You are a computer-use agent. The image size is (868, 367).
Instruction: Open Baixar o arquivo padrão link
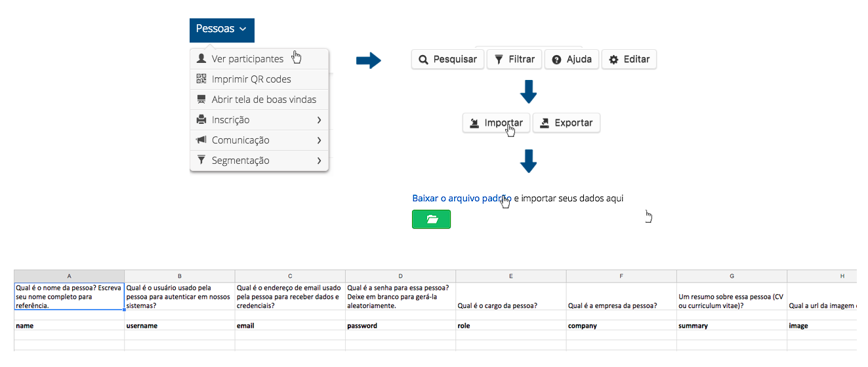coord(462,198)
